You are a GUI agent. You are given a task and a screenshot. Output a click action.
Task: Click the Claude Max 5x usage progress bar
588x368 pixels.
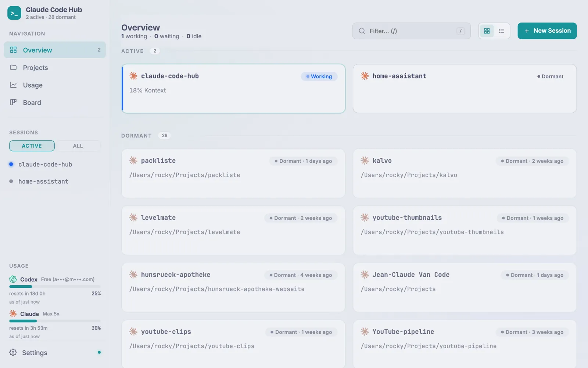(55, 321)
